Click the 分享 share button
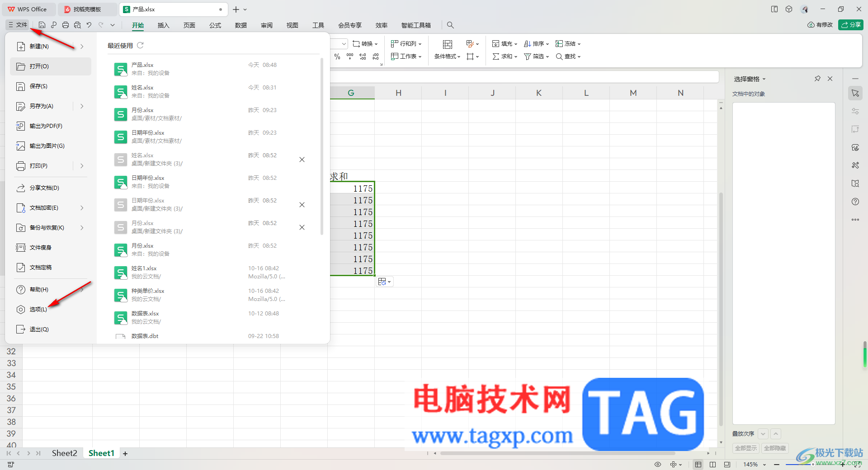868x470 pixels. pyautogui.click(x=851, y=25)
